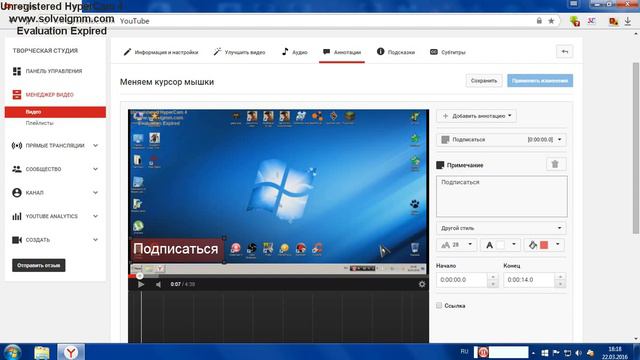Click the YouTube Analytics bar chart icon
The image size is (640, 360).
(x=17, y=216)
